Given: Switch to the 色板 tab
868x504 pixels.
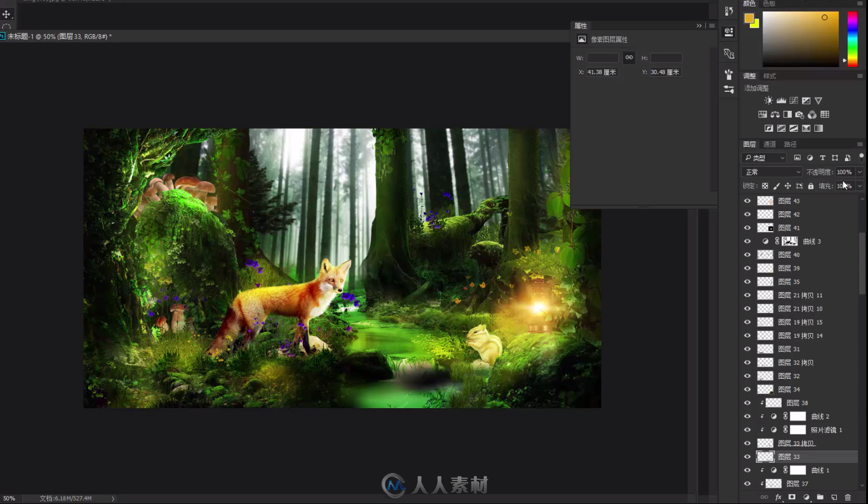Looking at the screenshot, I should pos(769,3).
